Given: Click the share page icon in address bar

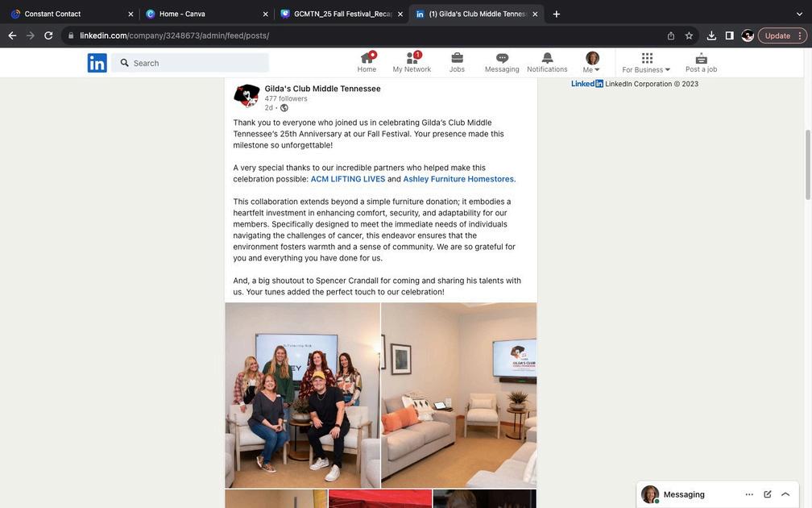Looking at the screenshot, I should (670, 35).
